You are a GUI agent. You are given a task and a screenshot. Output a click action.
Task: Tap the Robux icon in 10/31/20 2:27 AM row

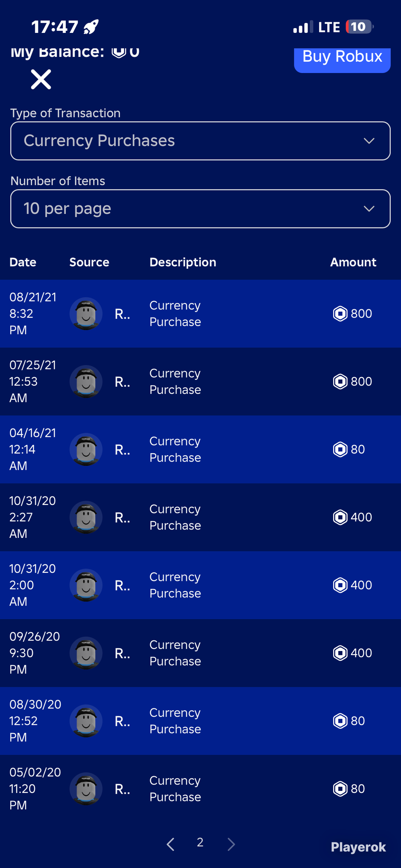point(340,517)
